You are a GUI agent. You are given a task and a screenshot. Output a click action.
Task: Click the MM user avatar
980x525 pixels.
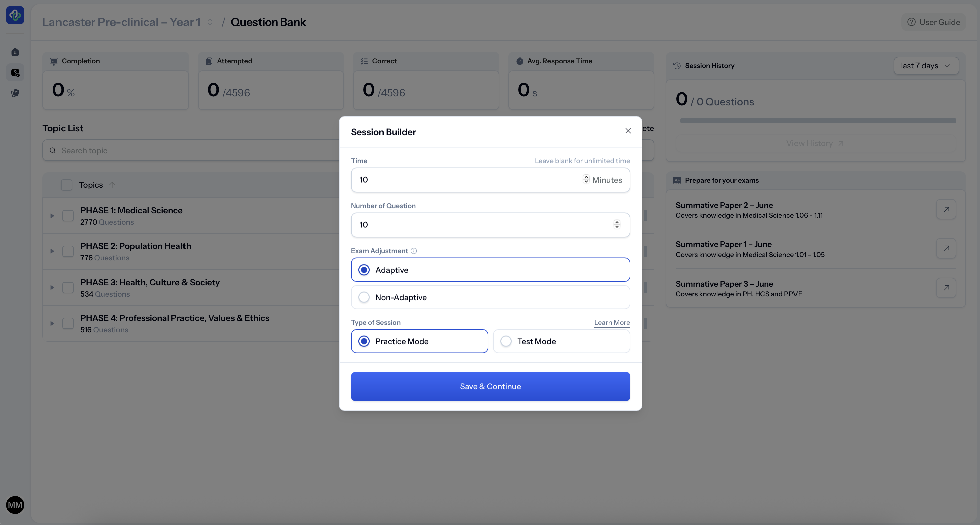(x=15, y=505)
